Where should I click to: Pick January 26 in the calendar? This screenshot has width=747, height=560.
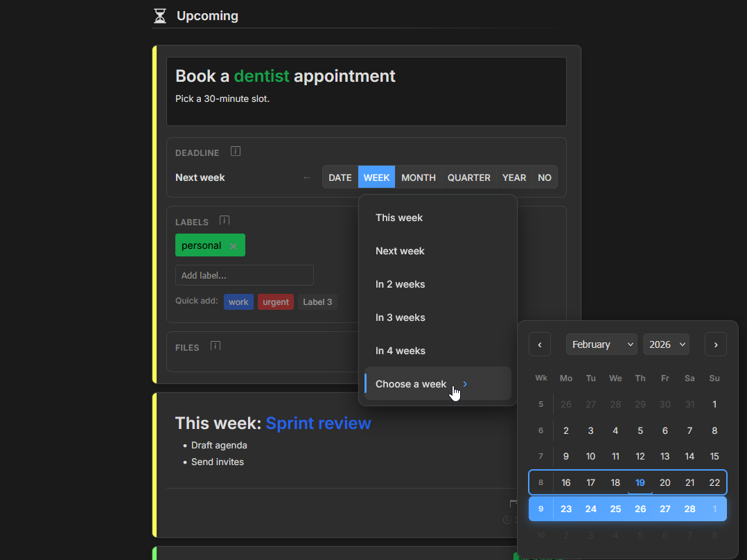pyautogui.click(x=566, y=404)
